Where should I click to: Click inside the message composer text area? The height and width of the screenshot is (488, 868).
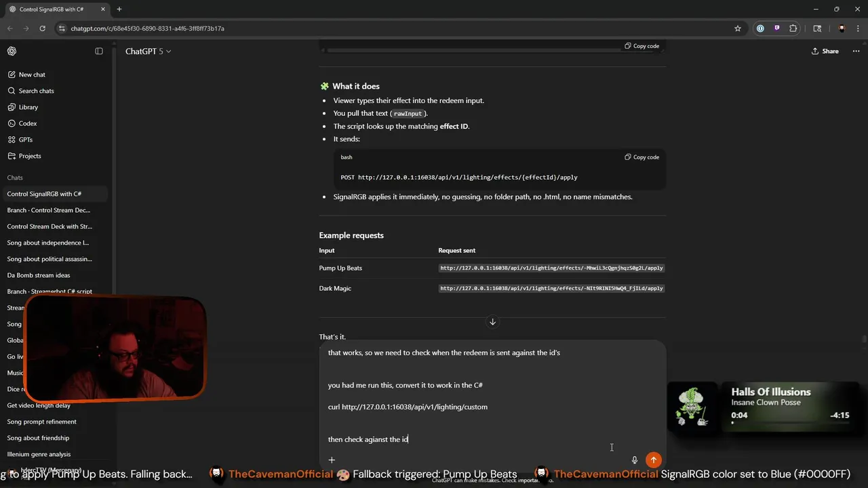[492, 396]
